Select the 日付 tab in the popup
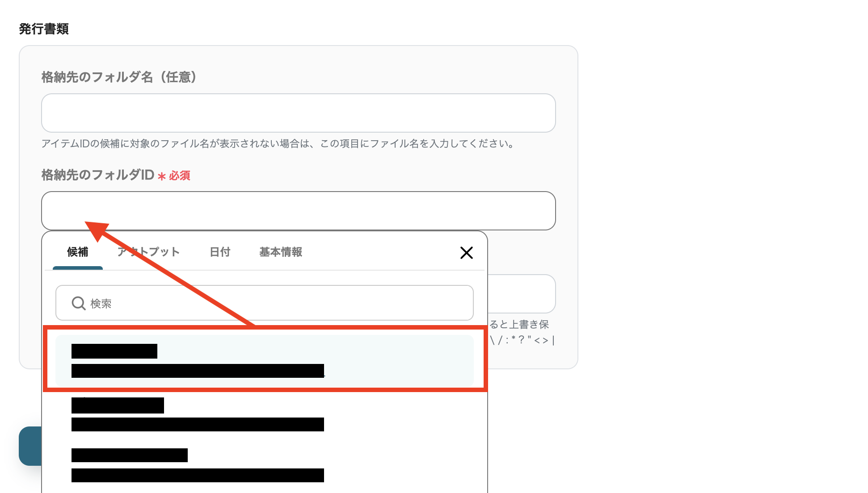Screen dimensions: 868x493 tap(220, 252)
